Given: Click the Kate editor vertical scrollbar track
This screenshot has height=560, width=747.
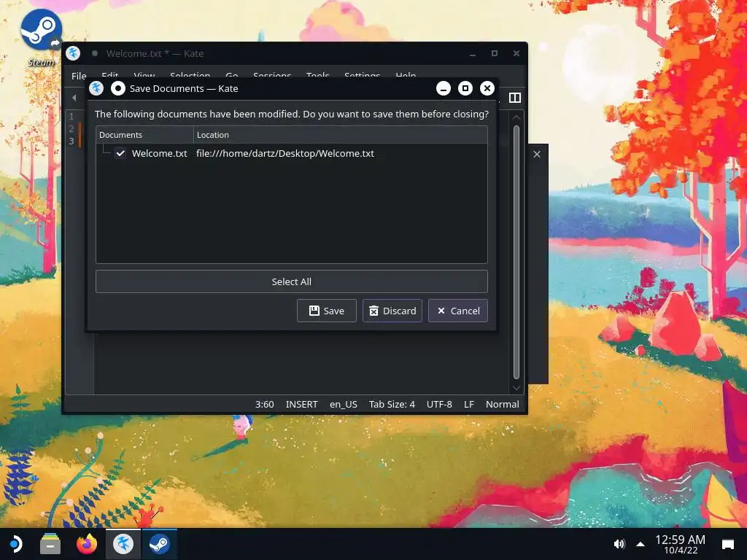Looking at the screenshot, I should [x=516, y=252].
